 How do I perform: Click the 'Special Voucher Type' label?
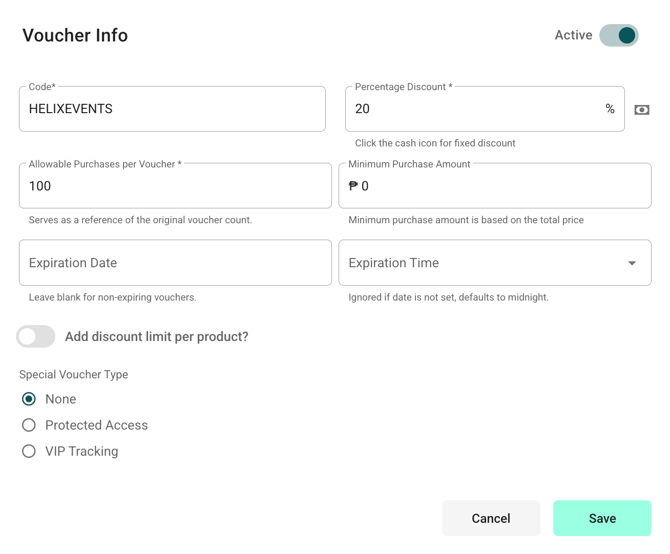point(73,375)
